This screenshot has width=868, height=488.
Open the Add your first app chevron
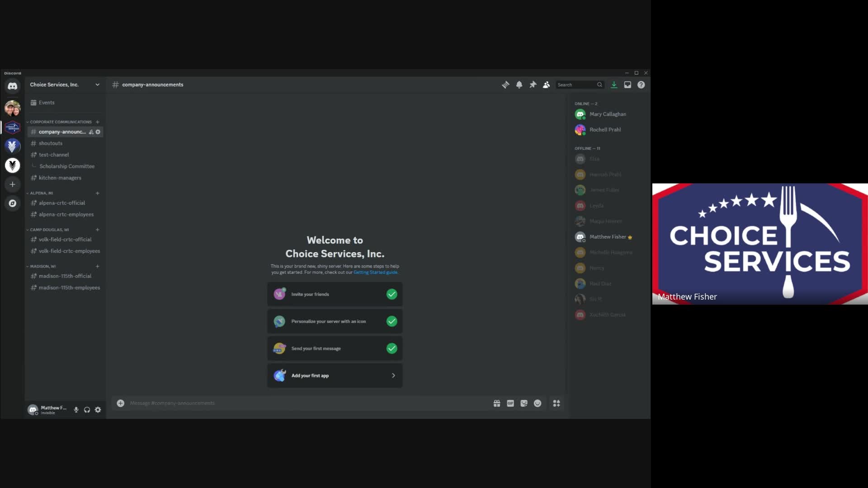tap(393, 375)
